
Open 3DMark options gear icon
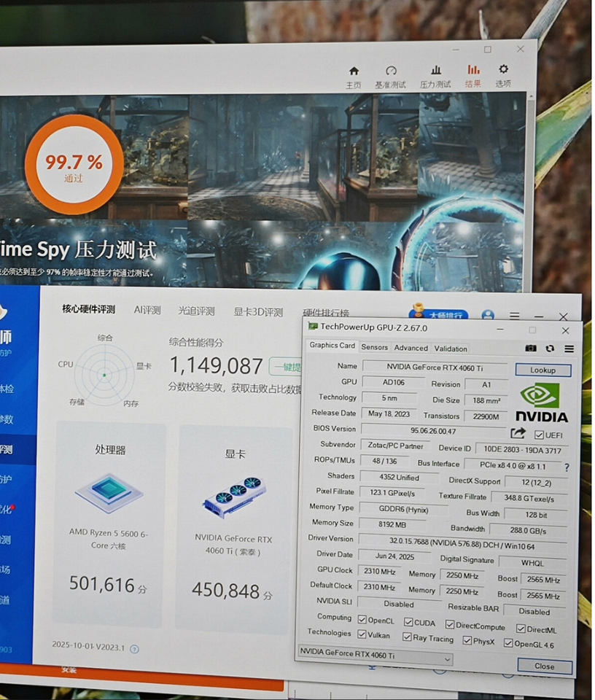click(504, 69)
